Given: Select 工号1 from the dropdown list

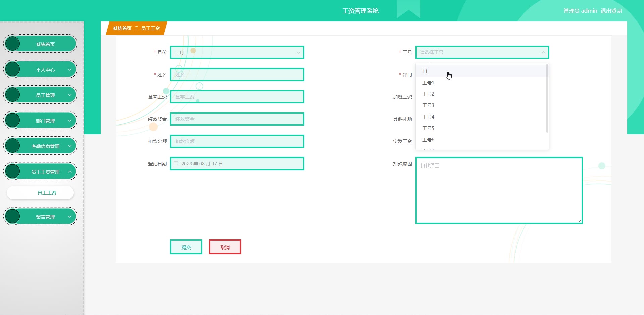Looking at the screenshot, I should pos(481,83).
